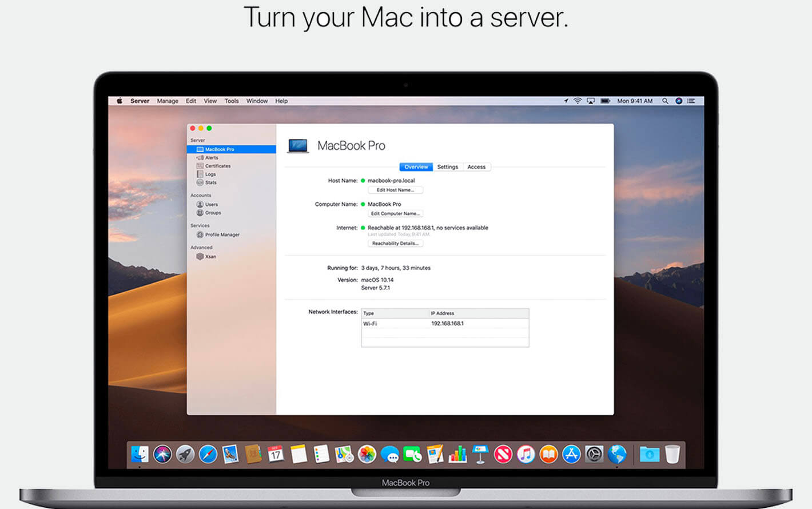Open the Downloads folder in Dock
Screen dimensions: 812x509
[x=650, y=455]
